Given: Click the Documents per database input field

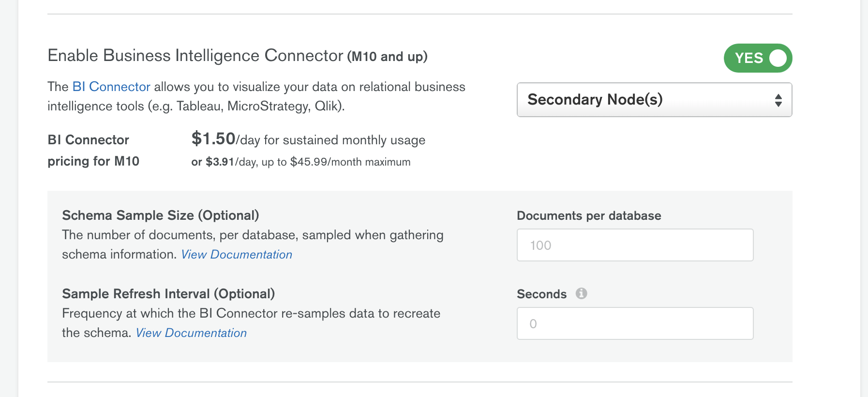Looking at the screenshot, I should tap(635, 245).
